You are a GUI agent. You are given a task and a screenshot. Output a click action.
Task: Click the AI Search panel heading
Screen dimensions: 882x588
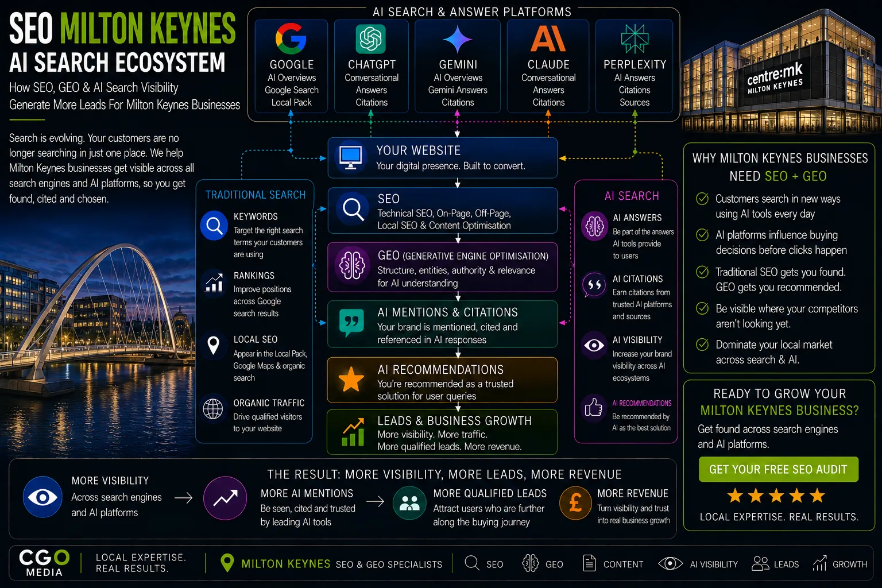click(632, 196)
